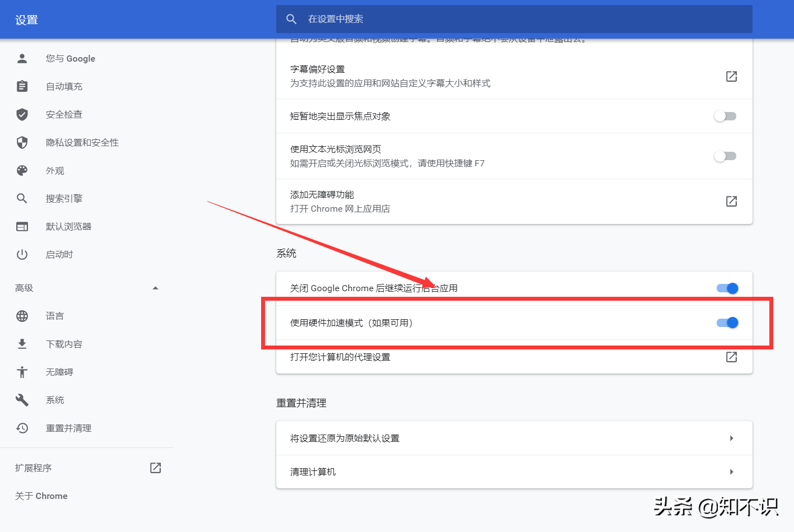
Task: Collapse the 高级 section
Action: 155,288
